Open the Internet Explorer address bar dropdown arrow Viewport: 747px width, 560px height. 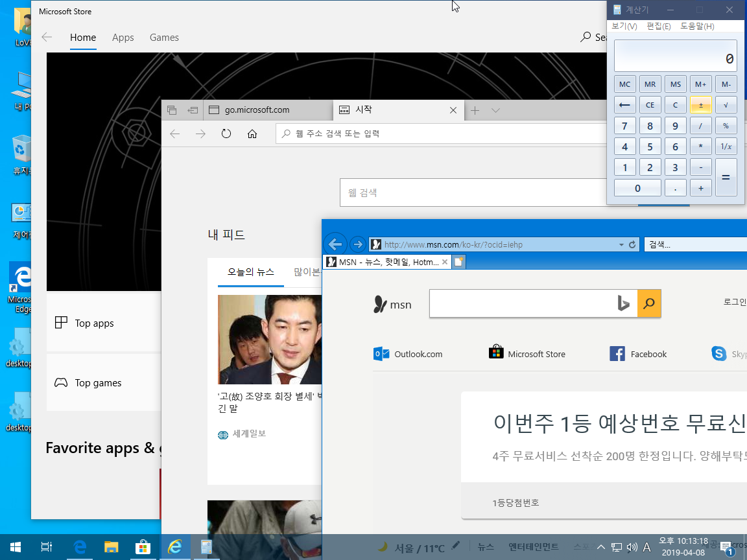pos(621,245)
